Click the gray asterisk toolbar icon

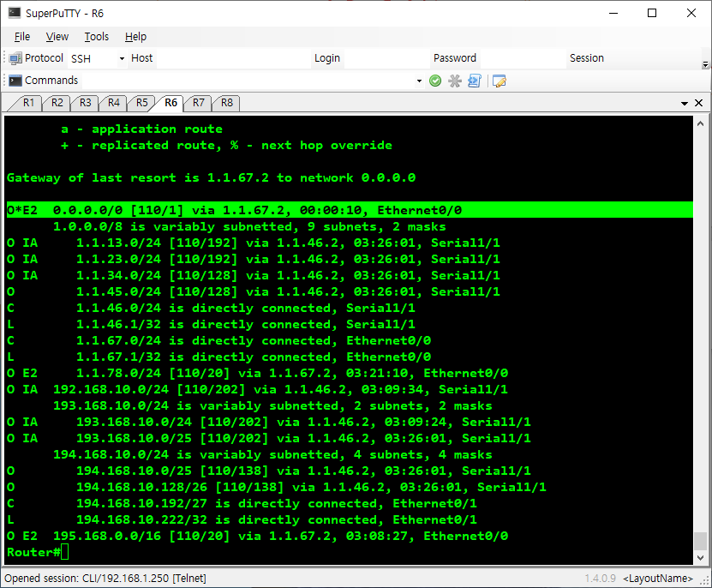[455, 81]
